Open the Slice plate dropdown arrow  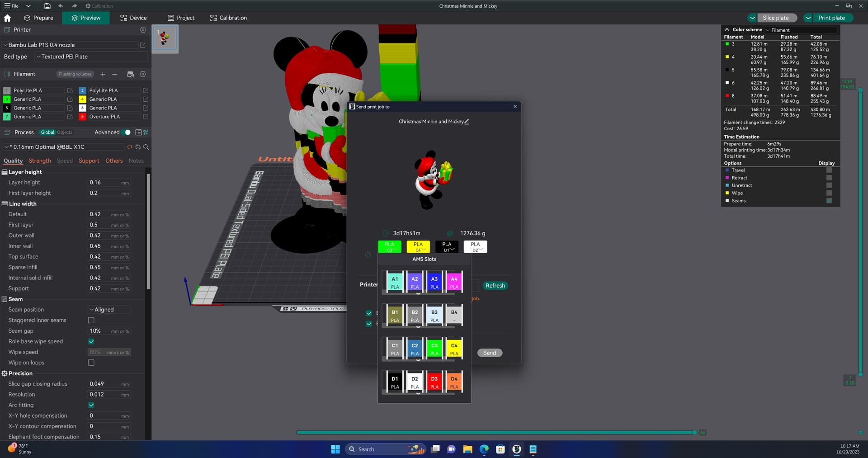(x=752, y=18)
